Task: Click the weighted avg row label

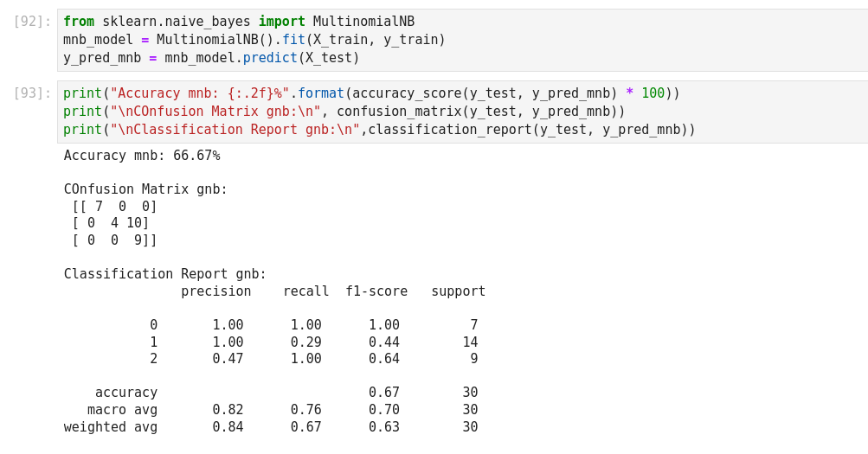Action: (x=111, y=427)
